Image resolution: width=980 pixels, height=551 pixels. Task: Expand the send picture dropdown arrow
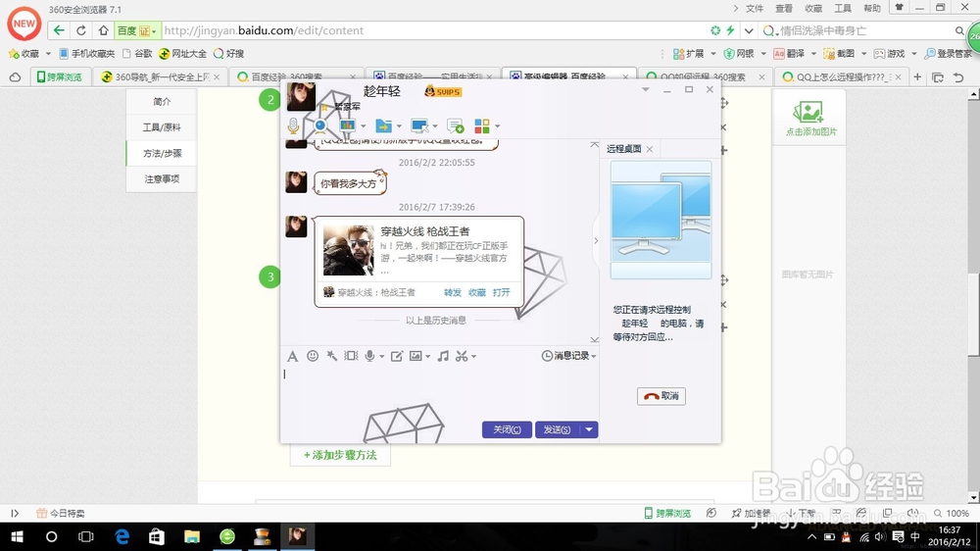click(428, 357)
